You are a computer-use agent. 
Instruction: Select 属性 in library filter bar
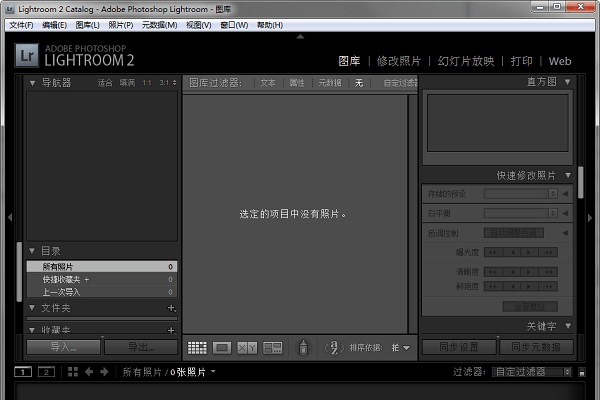point(297,83)
